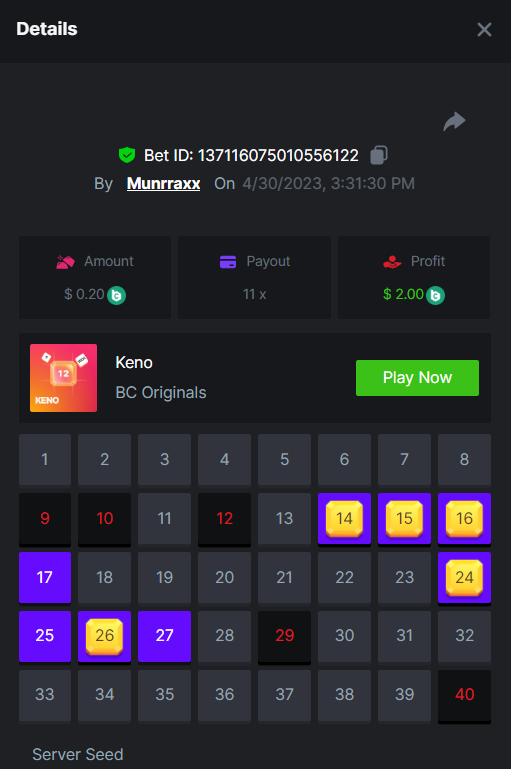Select Keno tile number 5
Image resolution: width=511 pixels, height=769 pixels.
click(284, 460)
